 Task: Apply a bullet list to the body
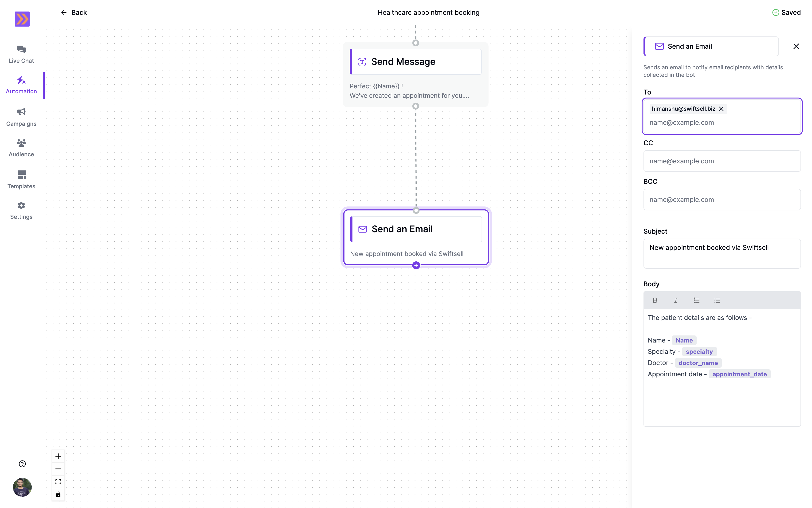click(x=717, y=300)
